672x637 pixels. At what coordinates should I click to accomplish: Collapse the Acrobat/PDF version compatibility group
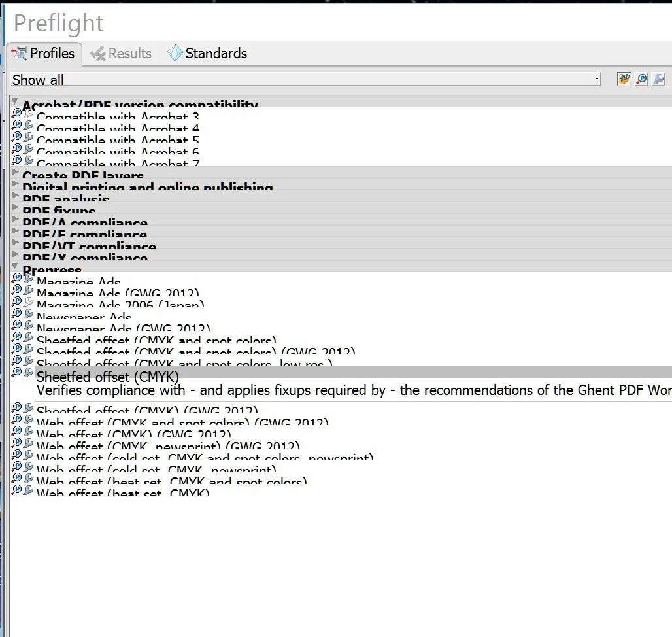click(15, 101)
